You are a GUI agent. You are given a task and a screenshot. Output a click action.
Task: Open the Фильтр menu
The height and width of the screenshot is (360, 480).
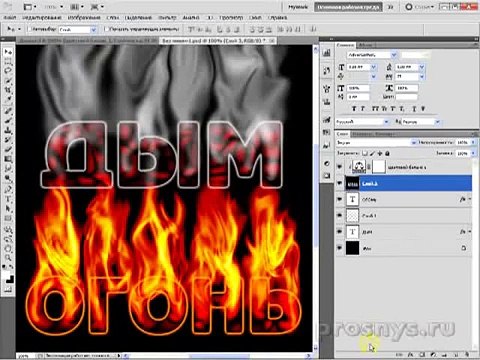coord(167,17)
